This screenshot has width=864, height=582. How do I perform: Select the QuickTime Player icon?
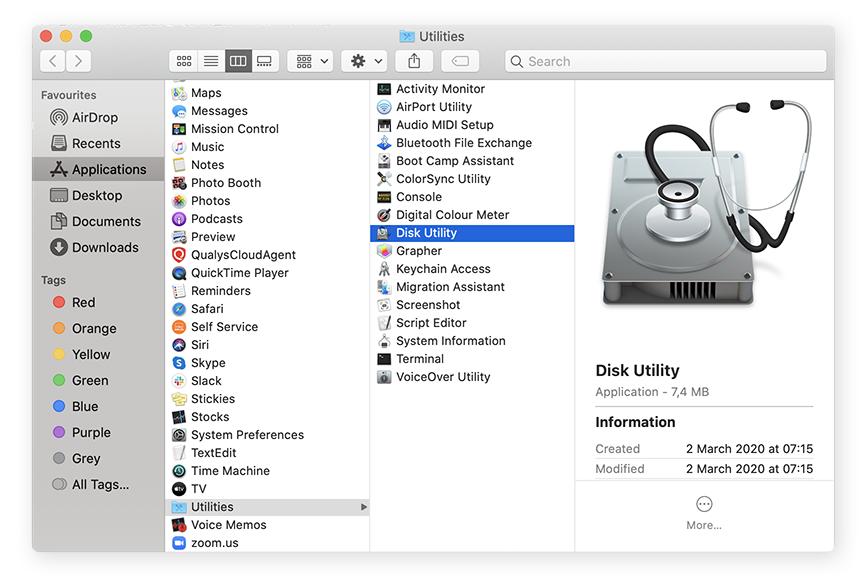(179, 273)
